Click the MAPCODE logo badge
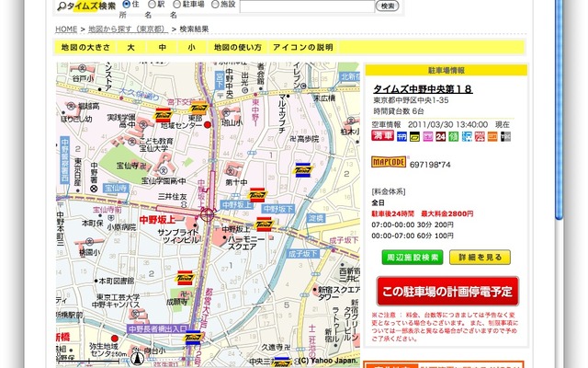Screen dimensions: 588x368 (x=389, y=162)
